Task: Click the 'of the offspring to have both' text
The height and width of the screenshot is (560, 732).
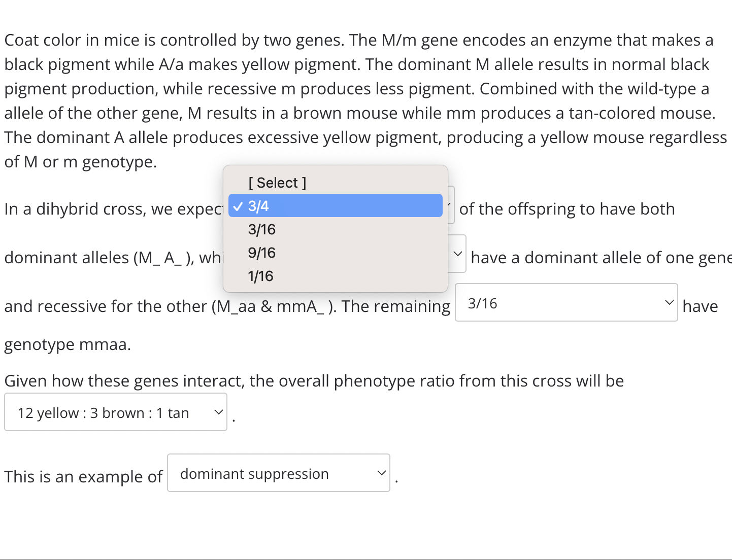Action: [x=567, y=209]
